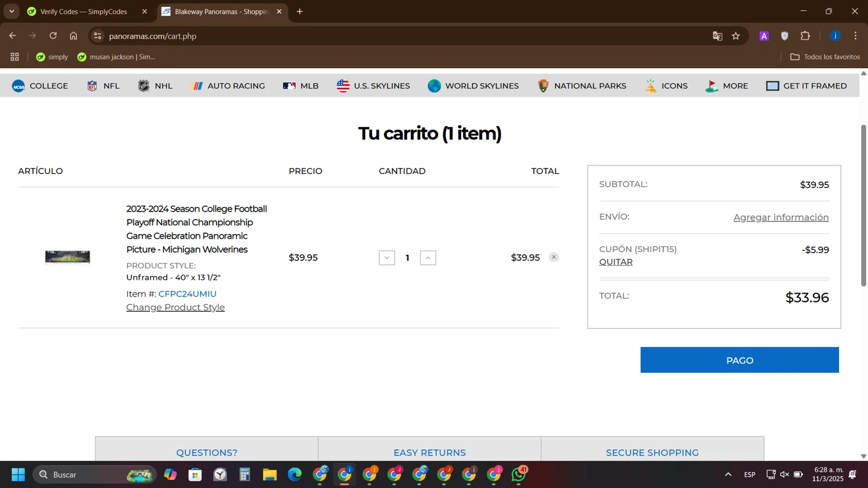Proceed to checkout with PAGO button
Image resolution: width=868 pixels, height=488 pixels.
(x=740, y=360)
